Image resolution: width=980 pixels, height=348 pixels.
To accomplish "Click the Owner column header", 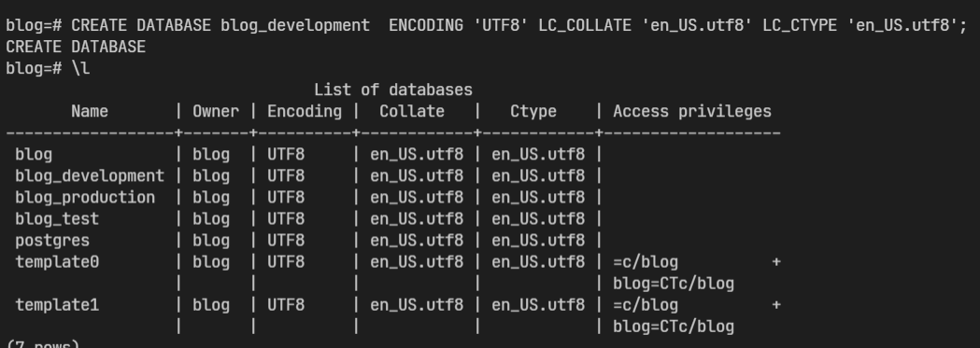I will 216,112.
